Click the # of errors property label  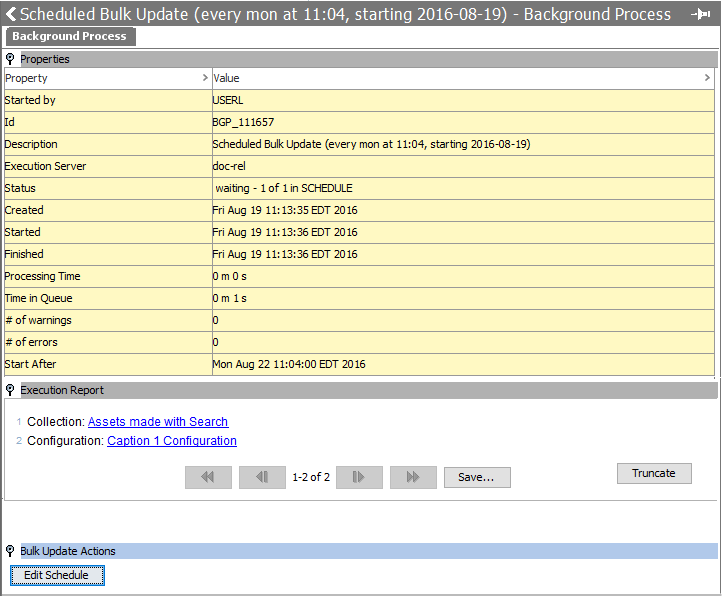pos(31,343)
